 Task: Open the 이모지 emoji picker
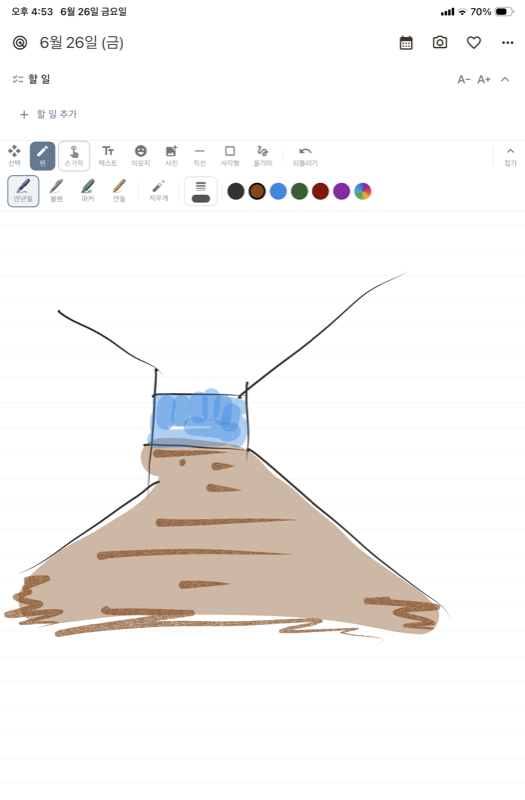[141, 156]
